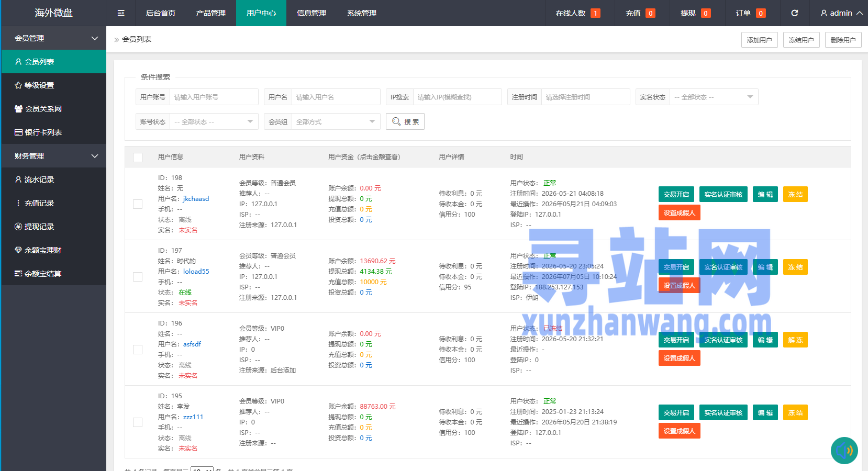Click 交易开启 for user jkchaasd
Screen dimensions: 868x471
[x=676, y=194]
